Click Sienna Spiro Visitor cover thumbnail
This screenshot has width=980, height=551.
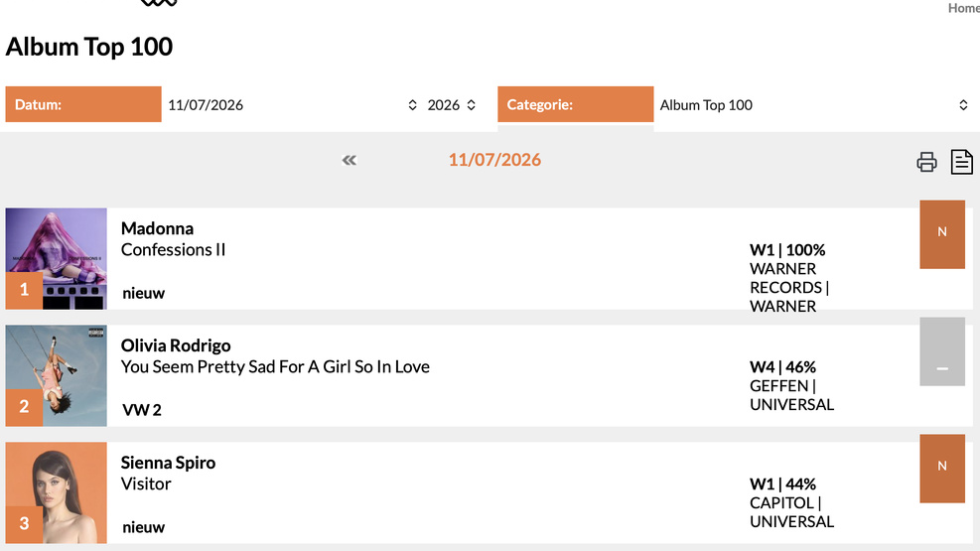tap(57, 492)
